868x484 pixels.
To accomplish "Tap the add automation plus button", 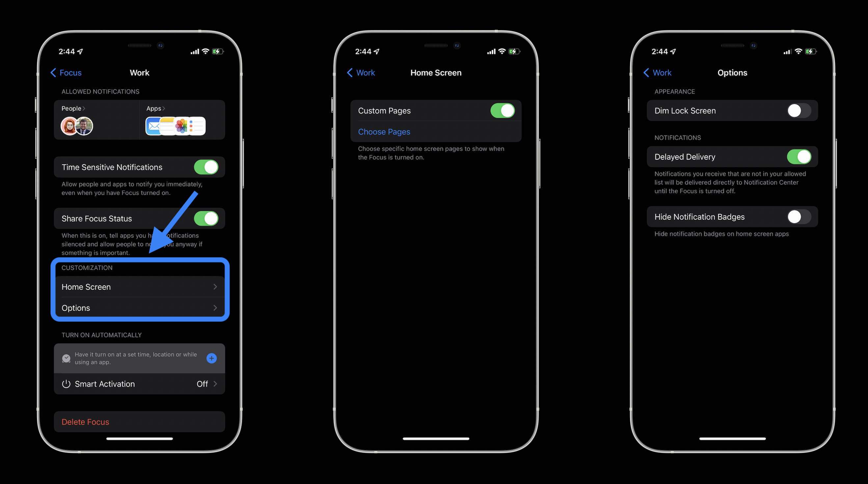I will [x=212, y=358].
